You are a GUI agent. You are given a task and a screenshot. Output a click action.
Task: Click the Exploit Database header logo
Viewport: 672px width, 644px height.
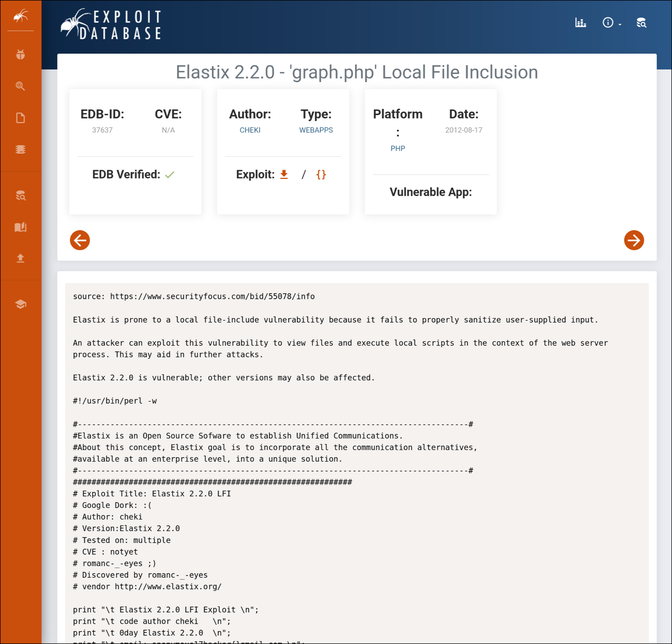[111, 24]
